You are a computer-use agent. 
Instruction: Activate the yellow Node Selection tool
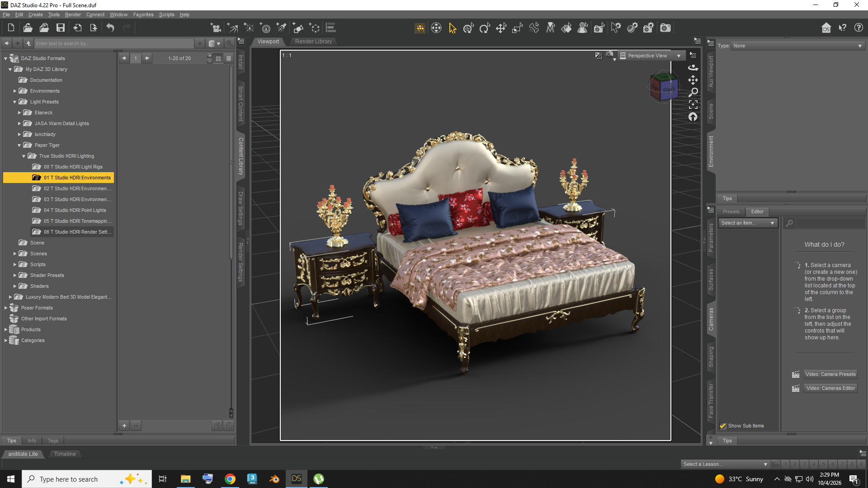[x=453, y=28]
